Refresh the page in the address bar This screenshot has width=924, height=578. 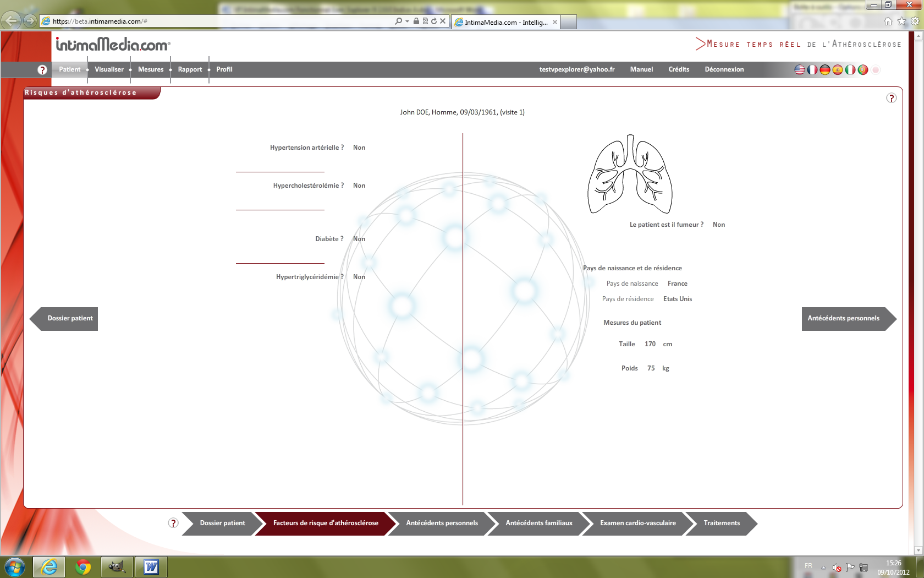[434, 21]
